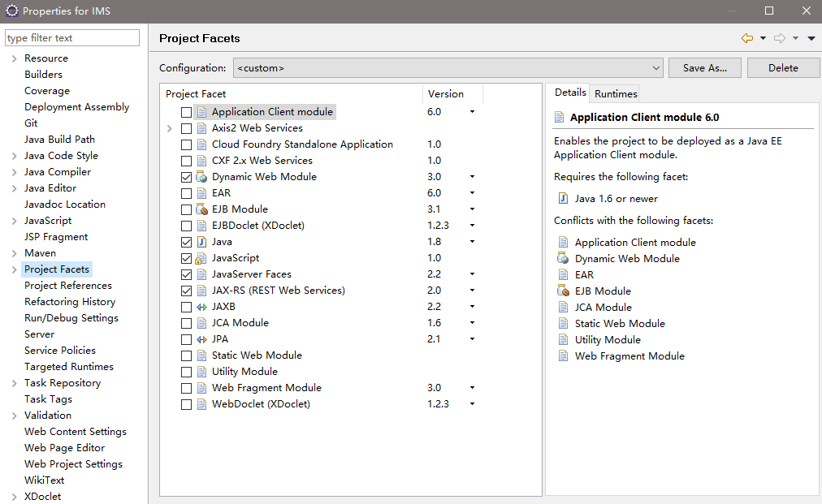Focus the type filter text field

coord(72,37)
